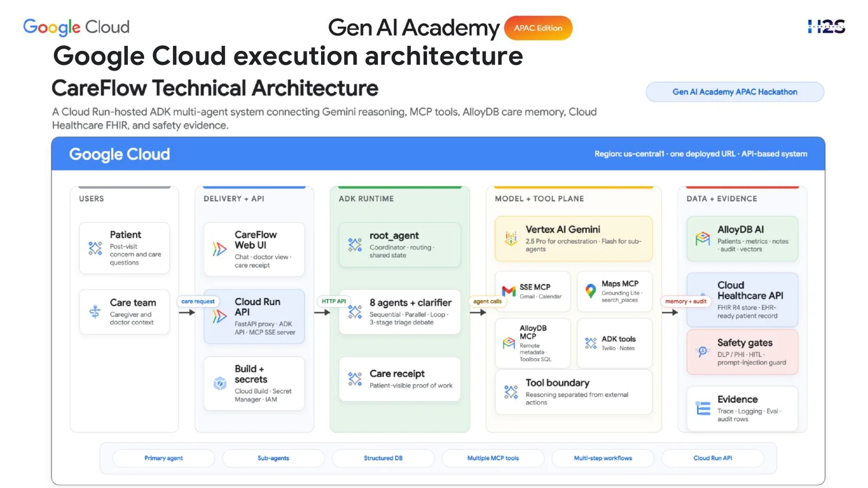This screenshot has width=868, height=488.
Task: Select the memory + audit connector label
Action: click(x=686, y=301)
